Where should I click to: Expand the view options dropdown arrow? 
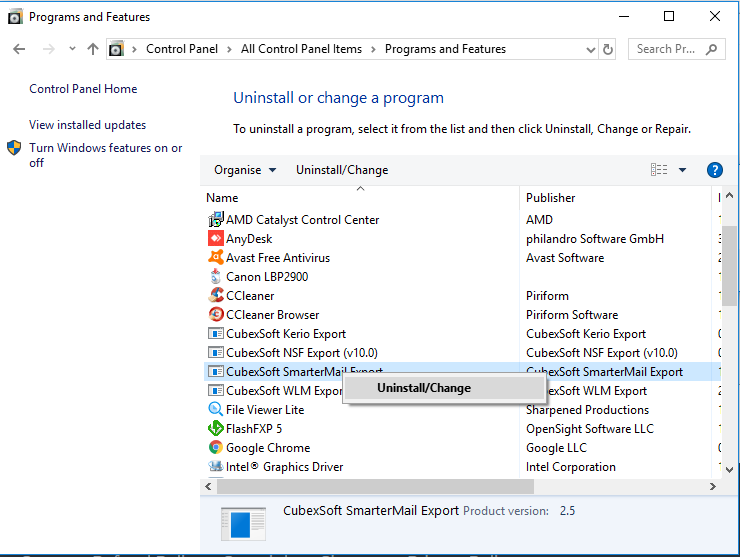coord(682,170)
